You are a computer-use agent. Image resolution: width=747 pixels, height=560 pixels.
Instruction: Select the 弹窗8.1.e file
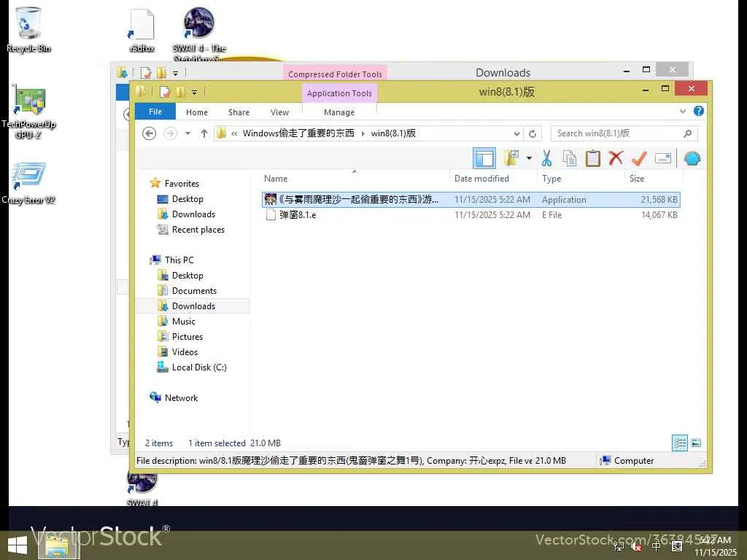tap(298, 215)
